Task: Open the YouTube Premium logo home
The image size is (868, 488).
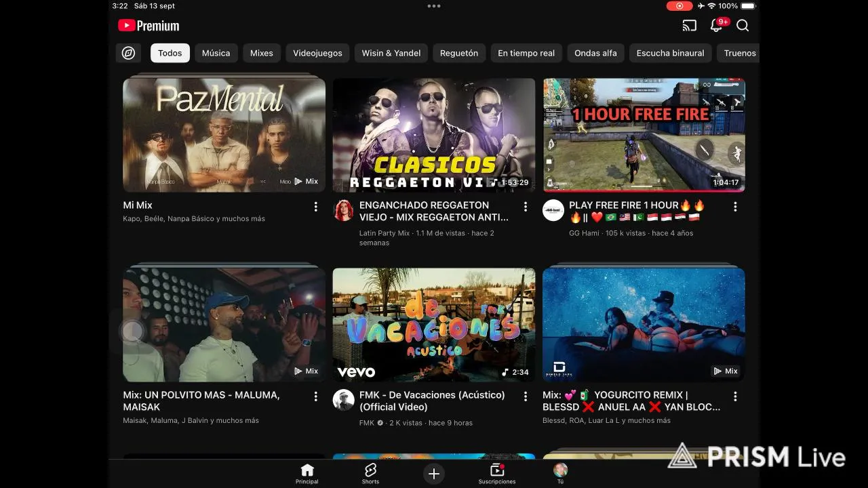Action: click(149, 26)
